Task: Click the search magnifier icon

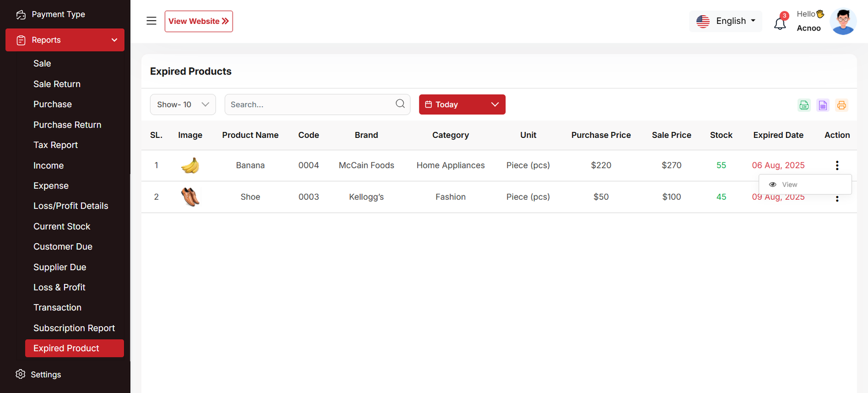Action: click(400, 104)
